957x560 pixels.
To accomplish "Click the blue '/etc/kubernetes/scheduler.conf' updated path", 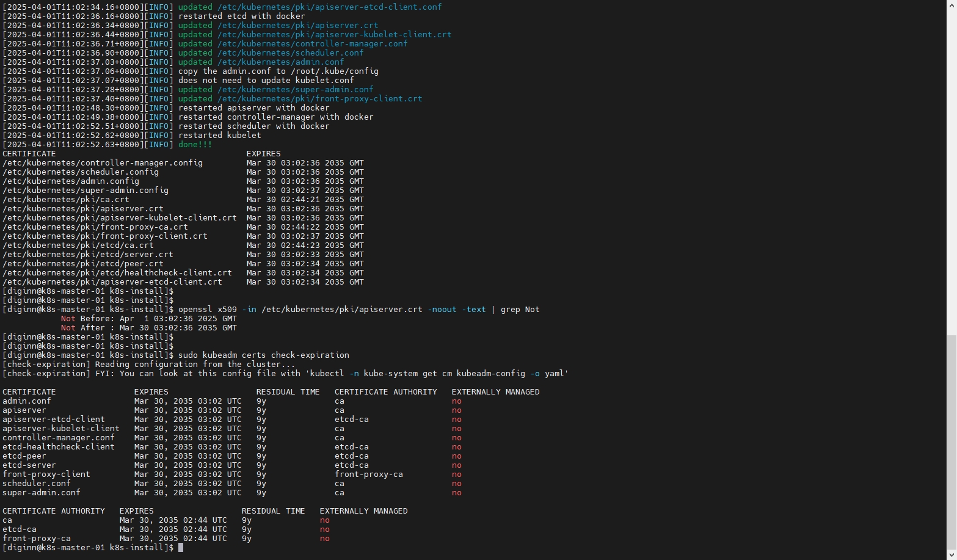I will point(290,53).
